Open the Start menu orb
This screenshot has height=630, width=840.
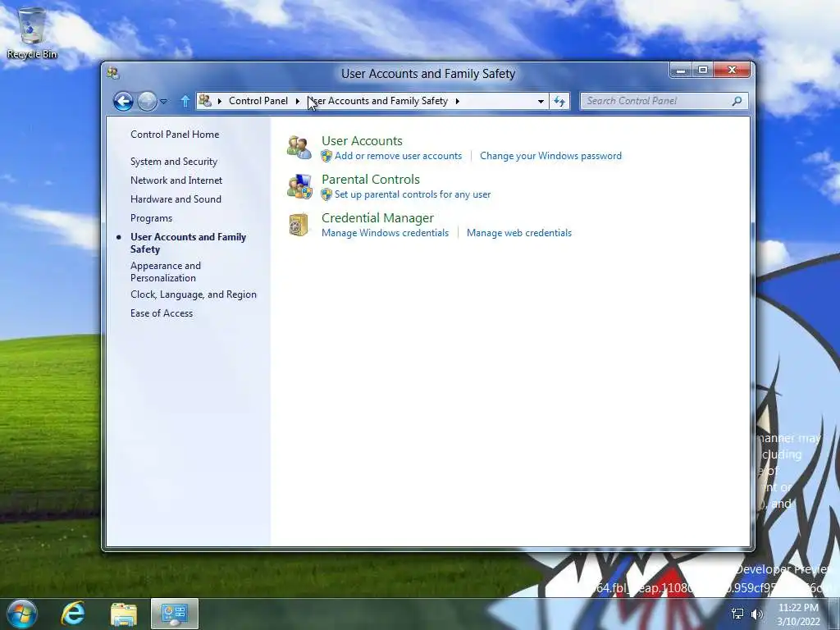point(22,614)
